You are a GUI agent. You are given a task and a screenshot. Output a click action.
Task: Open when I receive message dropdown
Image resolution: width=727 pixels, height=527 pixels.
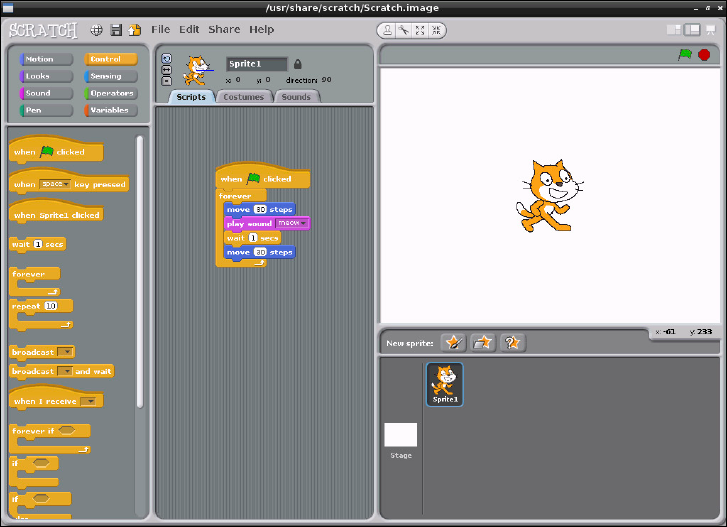pyautogui.click(x=88, y=401)
